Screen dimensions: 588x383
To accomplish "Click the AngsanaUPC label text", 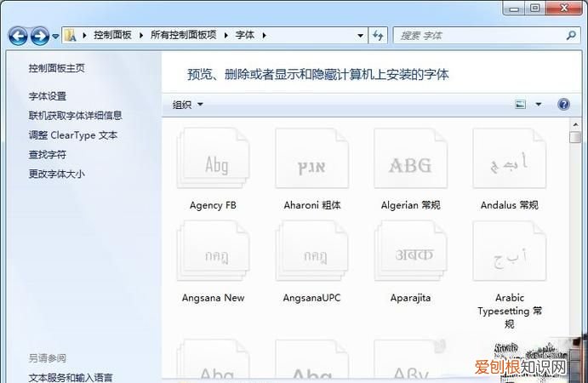I will (311, 298).
